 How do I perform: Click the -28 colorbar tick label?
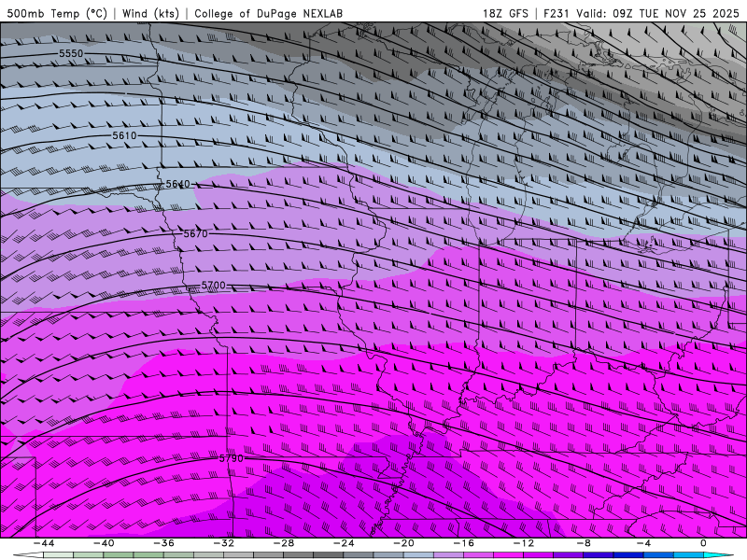[284, 543]
